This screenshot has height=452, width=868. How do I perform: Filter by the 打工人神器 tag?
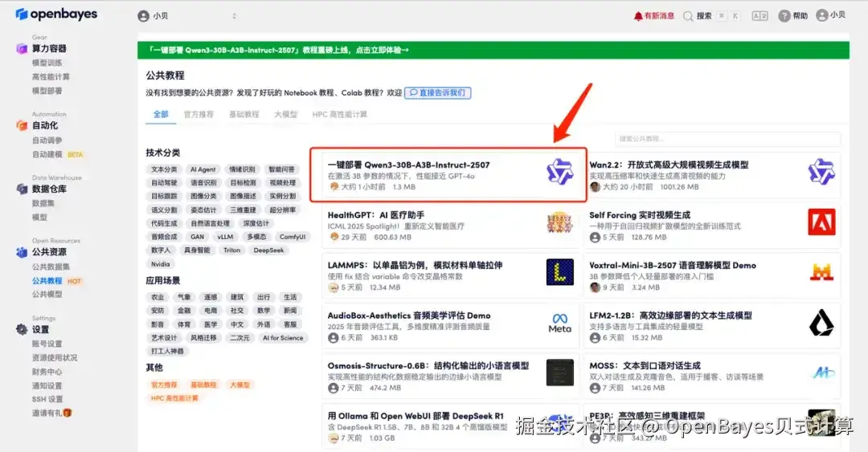pos(167,352)
